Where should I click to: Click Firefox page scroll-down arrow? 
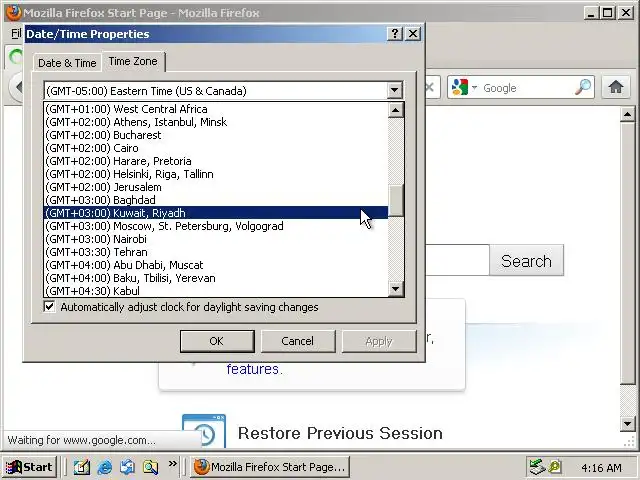pyautogui.click(x=627, y=424)
